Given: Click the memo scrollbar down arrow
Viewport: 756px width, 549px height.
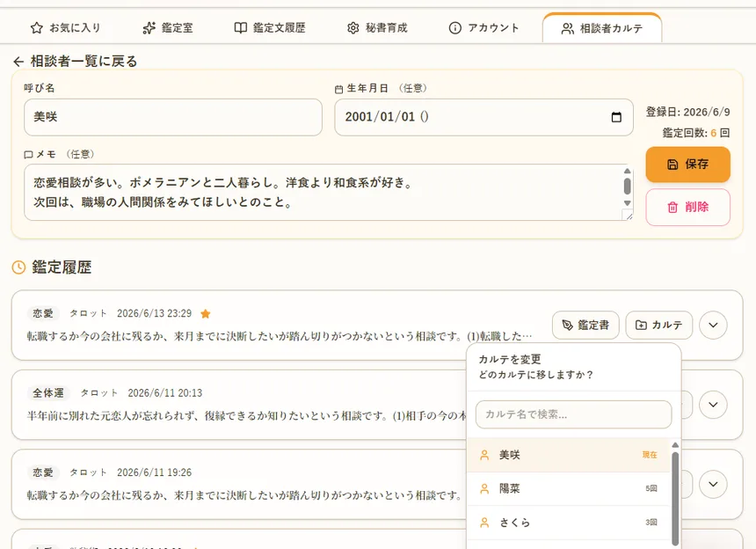Looking at the screenshot, I should tap(628, 203).
